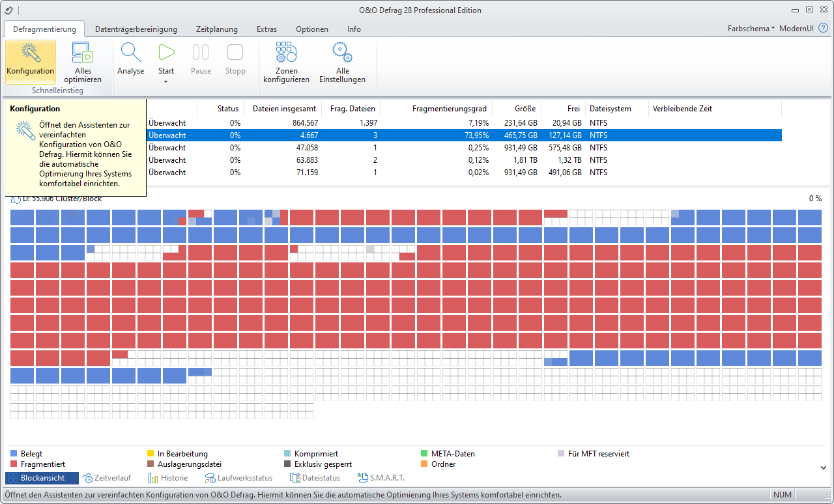834x504 pixels.
Task: Click In Bearbeitung yellow legend swatch
Action: [151, 453]
